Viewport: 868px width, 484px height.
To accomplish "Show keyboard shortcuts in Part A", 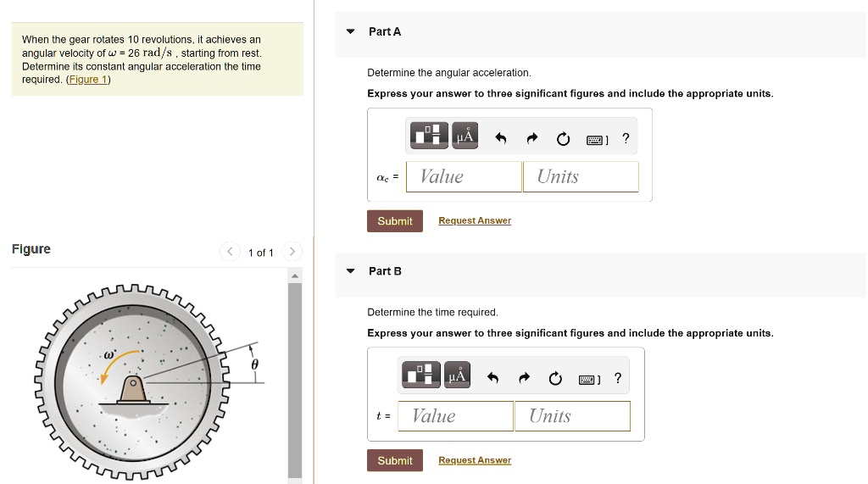I will point(597,140).
